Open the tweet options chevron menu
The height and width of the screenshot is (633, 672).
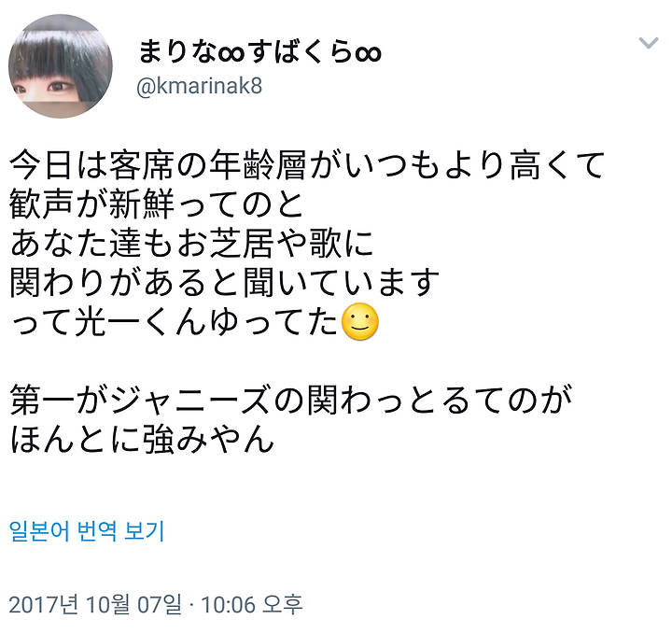648,43
